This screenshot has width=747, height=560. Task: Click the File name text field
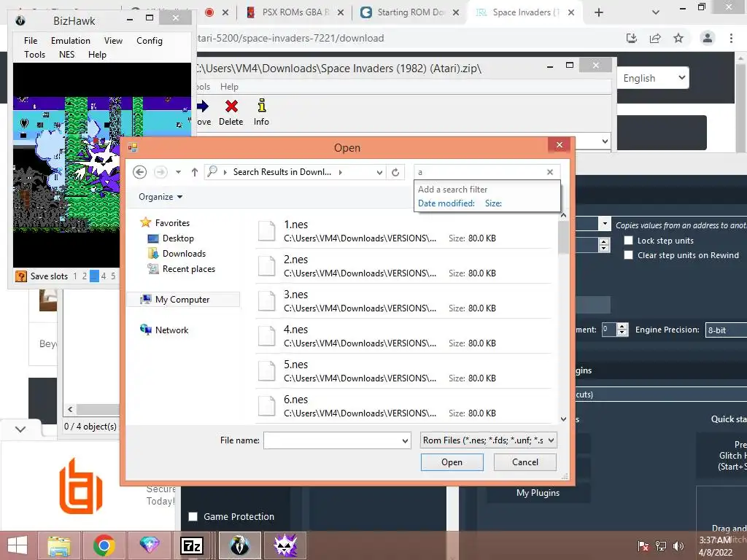tap(333, 440)
